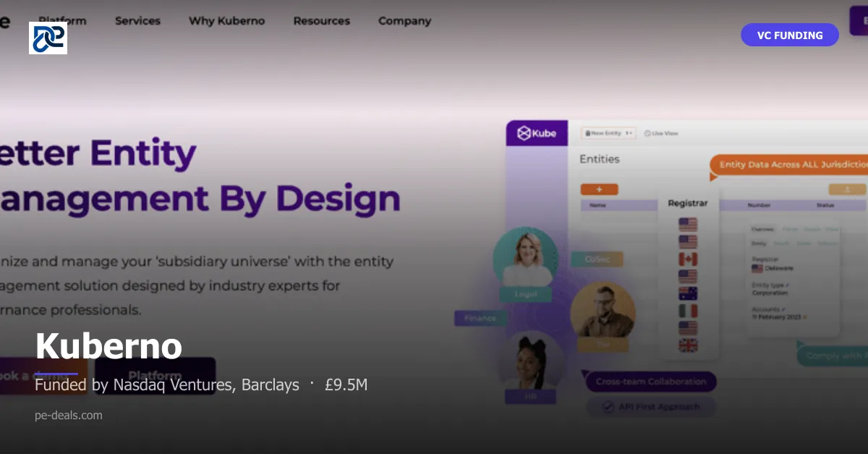Screen dimensions: 868x454
Task: Click the VC FUNDING badge
Action: pyautogui.click(x=790, y=35)
